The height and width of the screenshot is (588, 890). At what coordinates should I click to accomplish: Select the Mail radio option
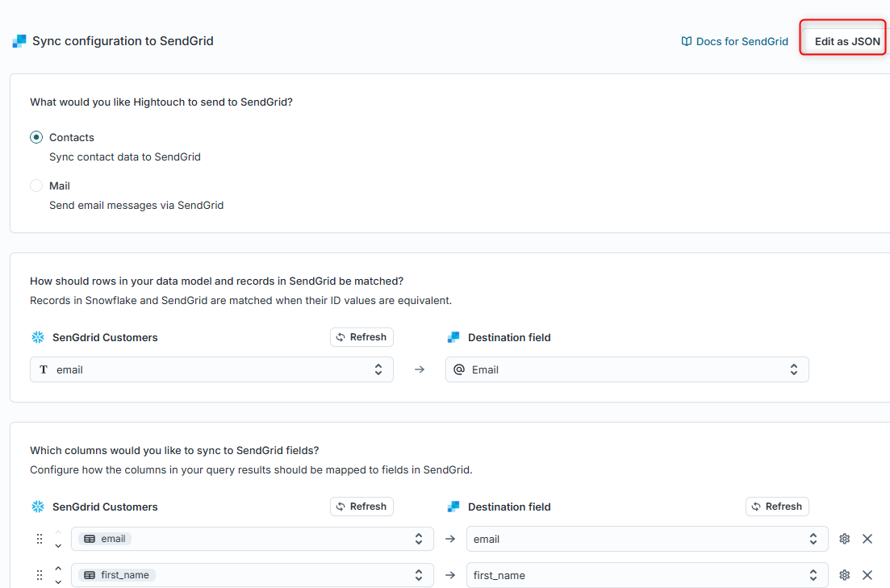36,186
